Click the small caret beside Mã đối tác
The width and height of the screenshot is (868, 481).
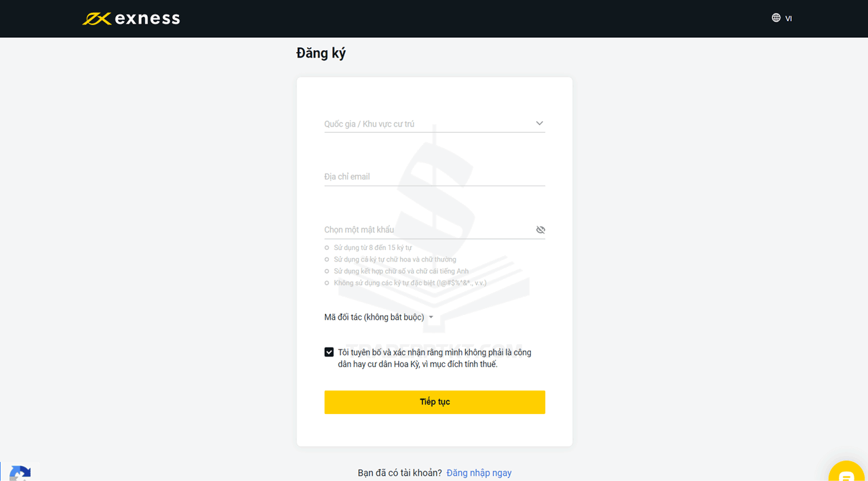tap(431, 318)
